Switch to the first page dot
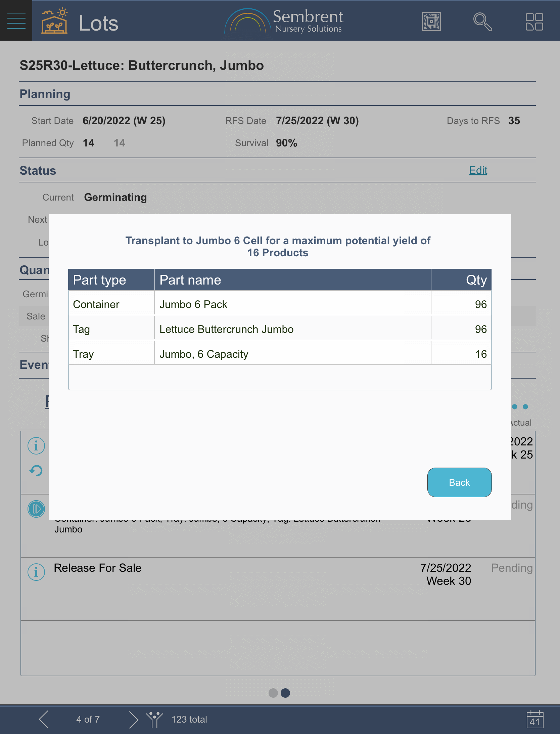This screenshot has height=734, width=560. click(x=273, y=693)
